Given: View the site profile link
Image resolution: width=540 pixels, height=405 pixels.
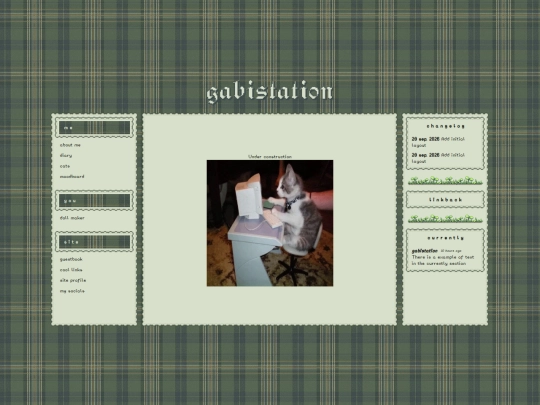Looking at the screenshot, I should point(73,280).
